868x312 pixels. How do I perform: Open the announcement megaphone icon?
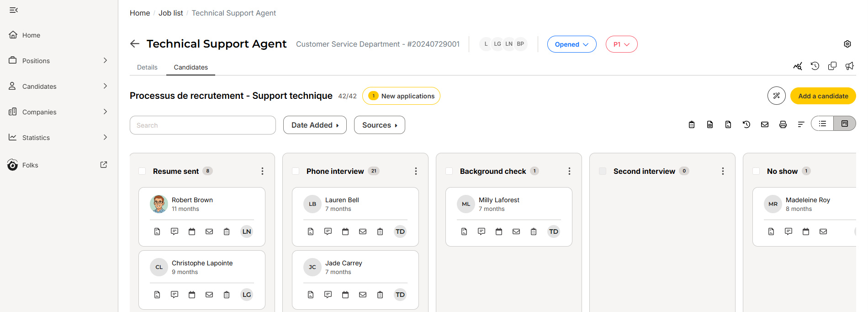[849, 66]
